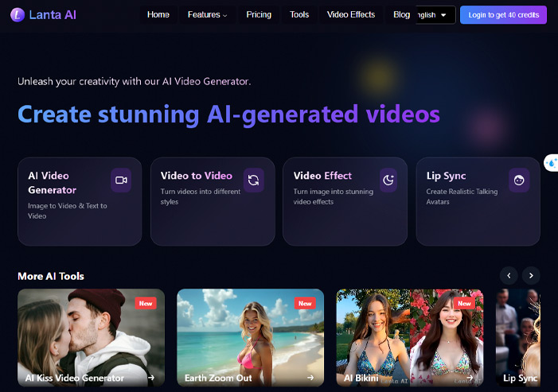Click 'Create stunning AI-generated videos' headline
This screenshot has width=558, height=392.
coord(228,114)
